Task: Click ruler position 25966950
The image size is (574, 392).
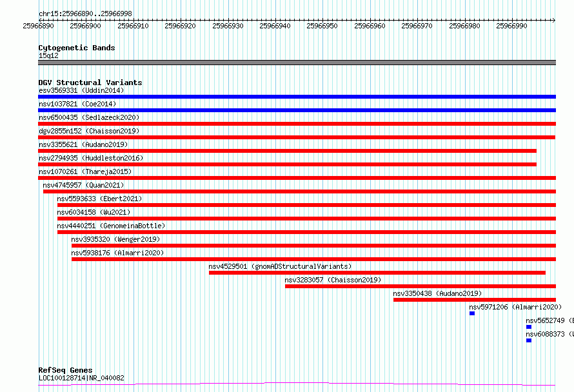Action: [322, 26]
